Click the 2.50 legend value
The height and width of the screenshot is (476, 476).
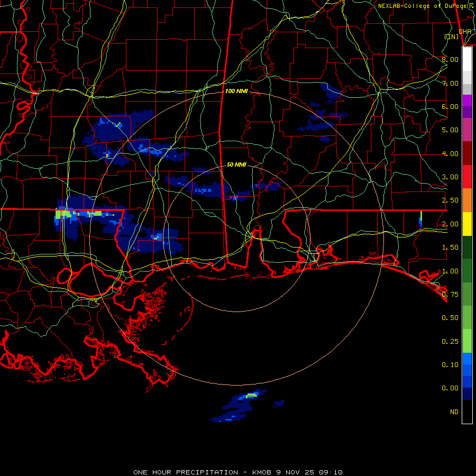450,200
